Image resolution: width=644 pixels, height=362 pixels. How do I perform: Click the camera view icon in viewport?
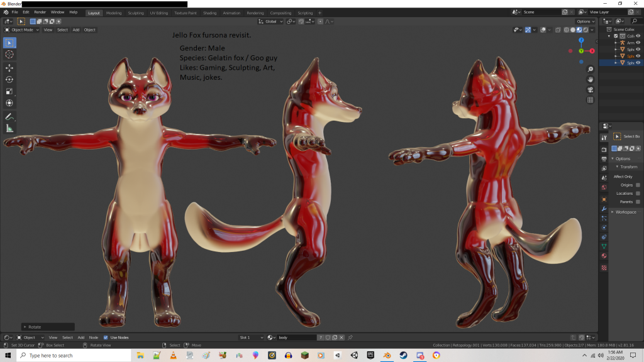point(591,89)
